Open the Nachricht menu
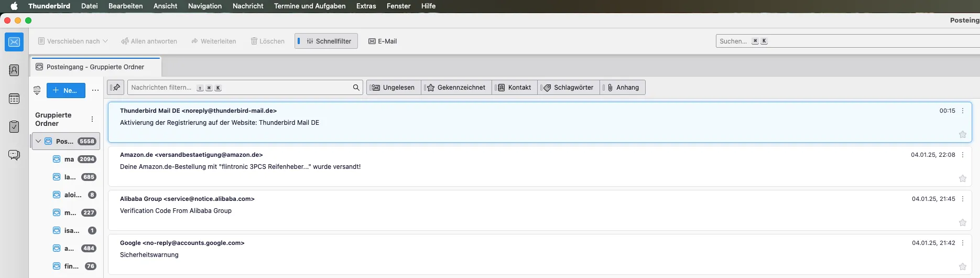The height and width of the screenshot is (278, 980). click(248, 6)
